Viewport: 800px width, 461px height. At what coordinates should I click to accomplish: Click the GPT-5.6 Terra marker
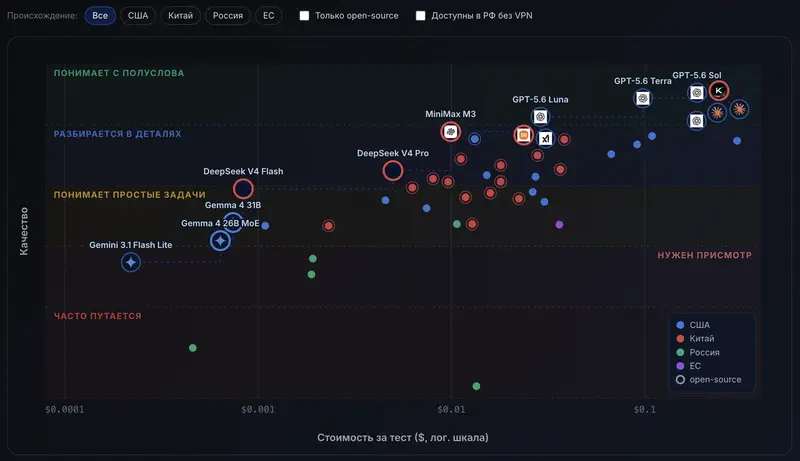(x=643, y=98)
